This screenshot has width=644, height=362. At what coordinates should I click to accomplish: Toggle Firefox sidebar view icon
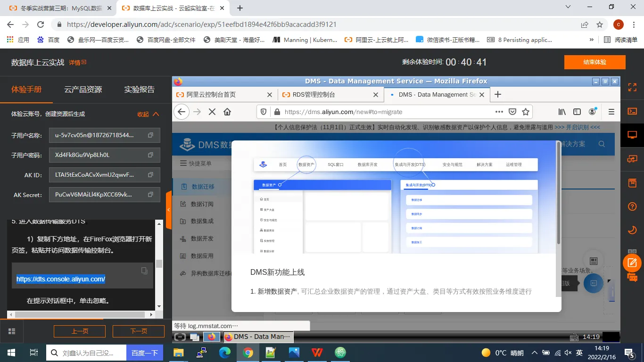577,112
